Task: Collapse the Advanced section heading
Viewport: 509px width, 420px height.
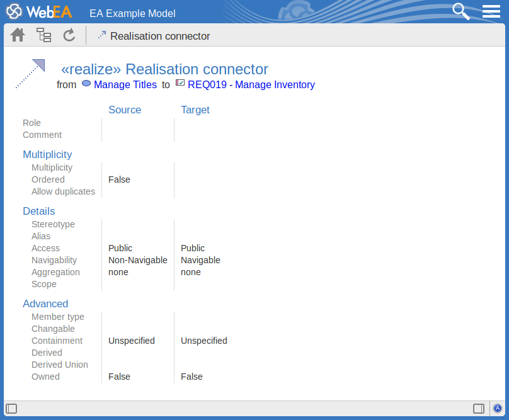Action: point(45,304)
